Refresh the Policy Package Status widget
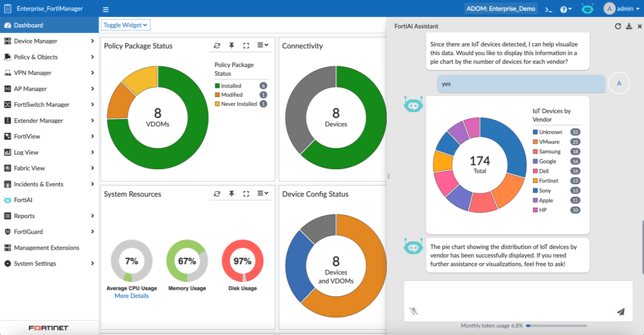Viewport: 644px width, 335px height. click(x=217, y=45)
